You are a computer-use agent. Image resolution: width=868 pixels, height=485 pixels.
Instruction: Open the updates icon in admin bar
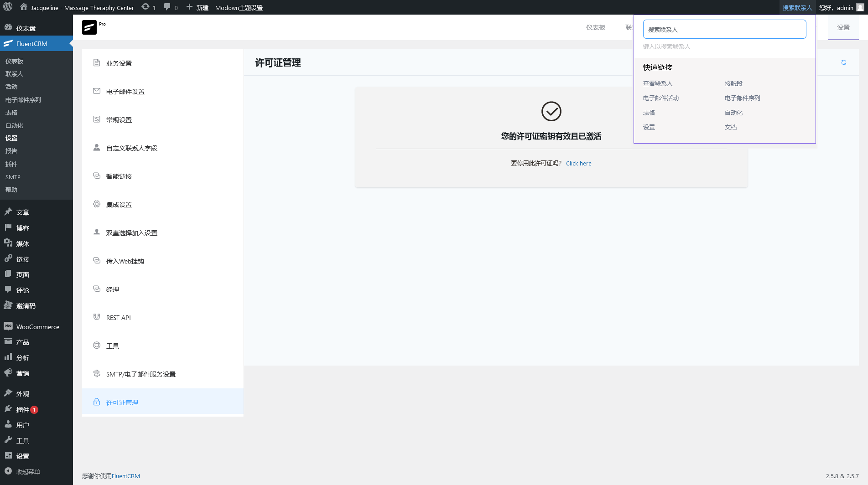point(146,7)
